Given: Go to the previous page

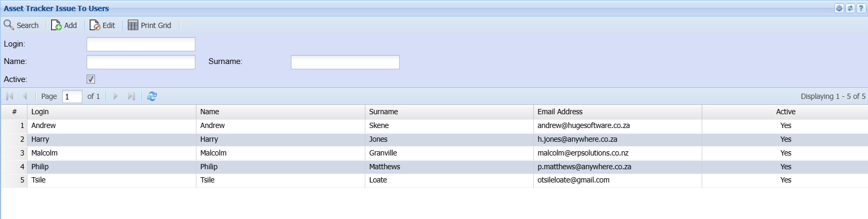Looking at the screenshot, I should pyautogui.click(x=25, y=96).
